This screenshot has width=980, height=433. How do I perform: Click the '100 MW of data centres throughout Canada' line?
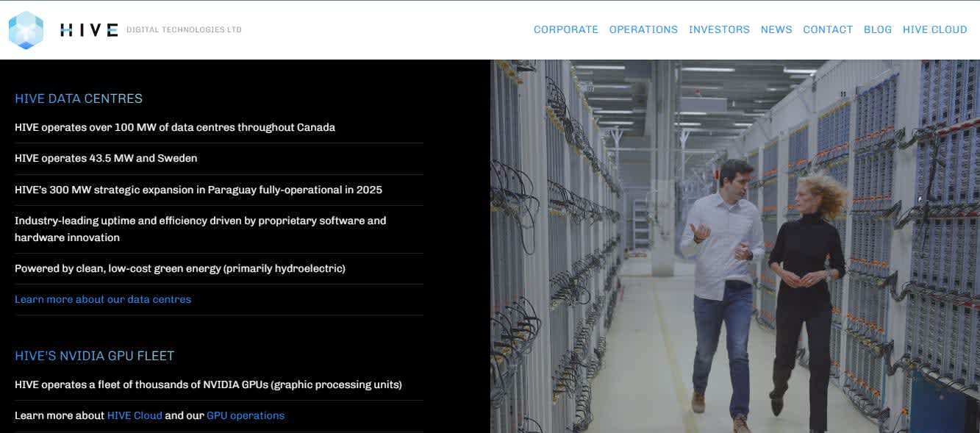tap(175, 127)
